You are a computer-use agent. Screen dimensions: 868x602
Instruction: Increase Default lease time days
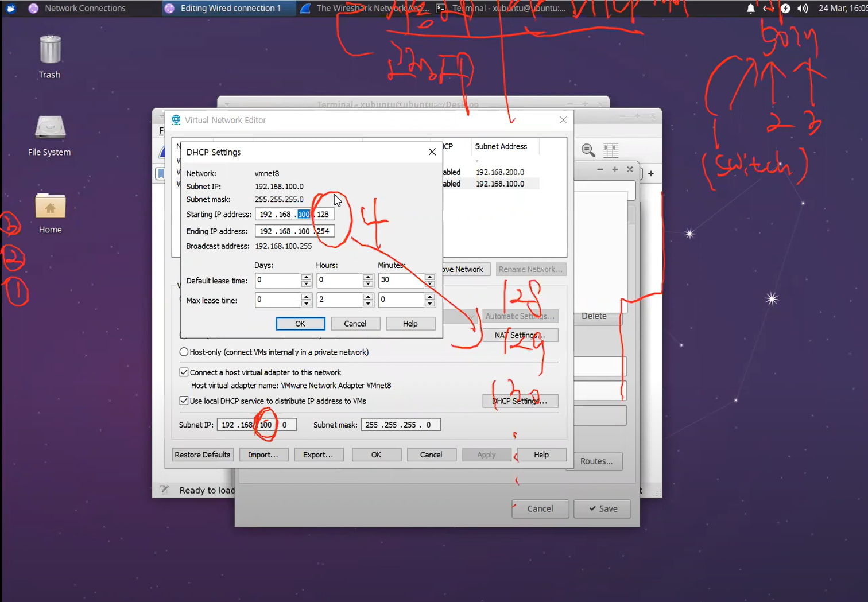306,277
